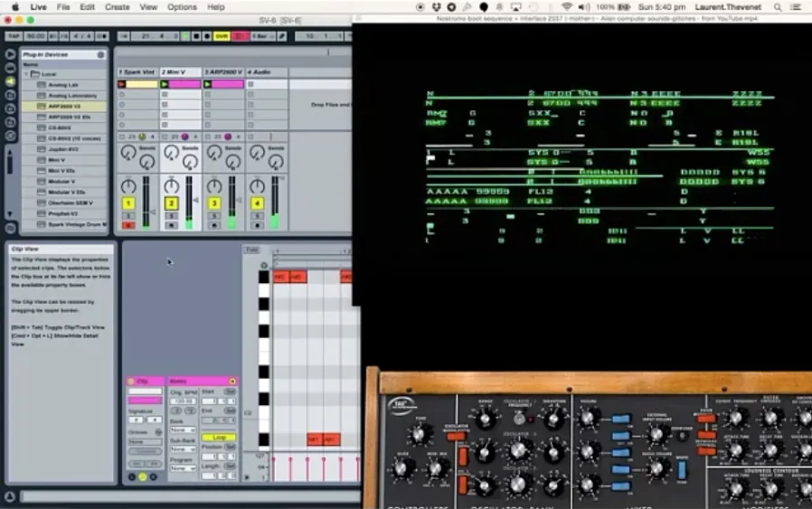This screenshot has height=509, width=812.
Task: Open the pink clip color chooser
Action: (x=145, y=401)
